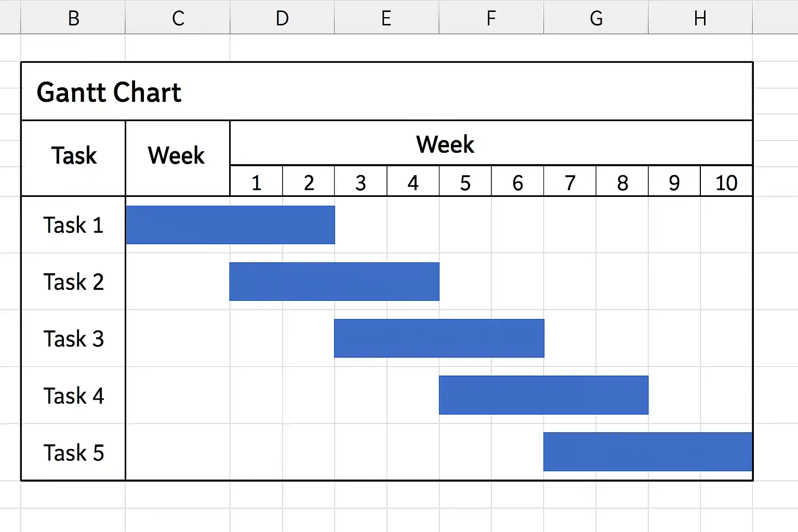
Task: Click the Task 4 blue bar
Action: coord(543,395)
